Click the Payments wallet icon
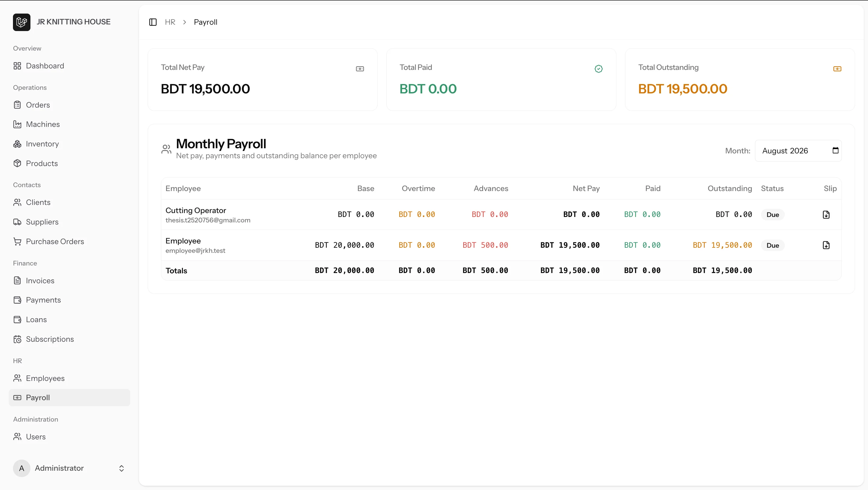Image resolution: width=868 pixels, height=490 pixels. click(x=17, y=300)
